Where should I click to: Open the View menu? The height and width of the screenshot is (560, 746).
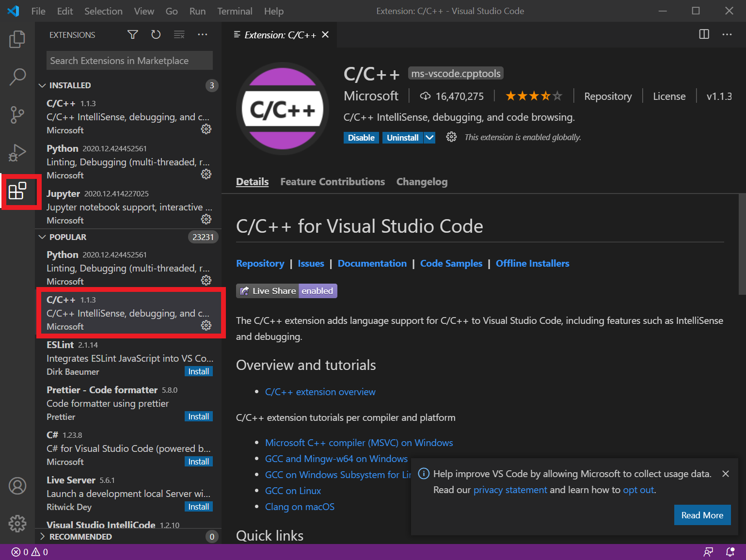pos(144,11)
